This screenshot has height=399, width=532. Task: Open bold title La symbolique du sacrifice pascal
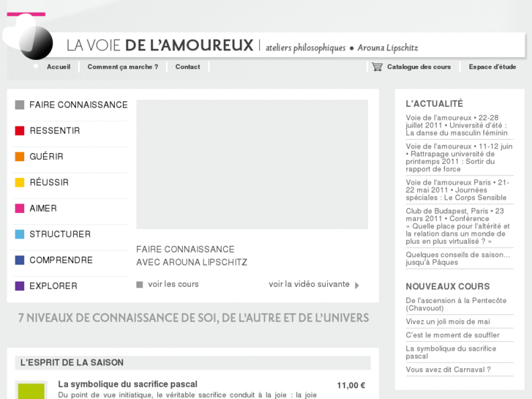127,384
